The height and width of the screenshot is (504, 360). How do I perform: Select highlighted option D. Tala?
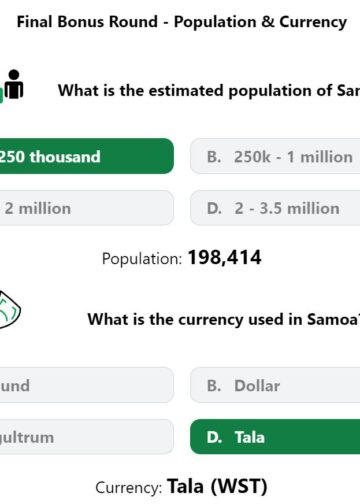tap(275, 437)
